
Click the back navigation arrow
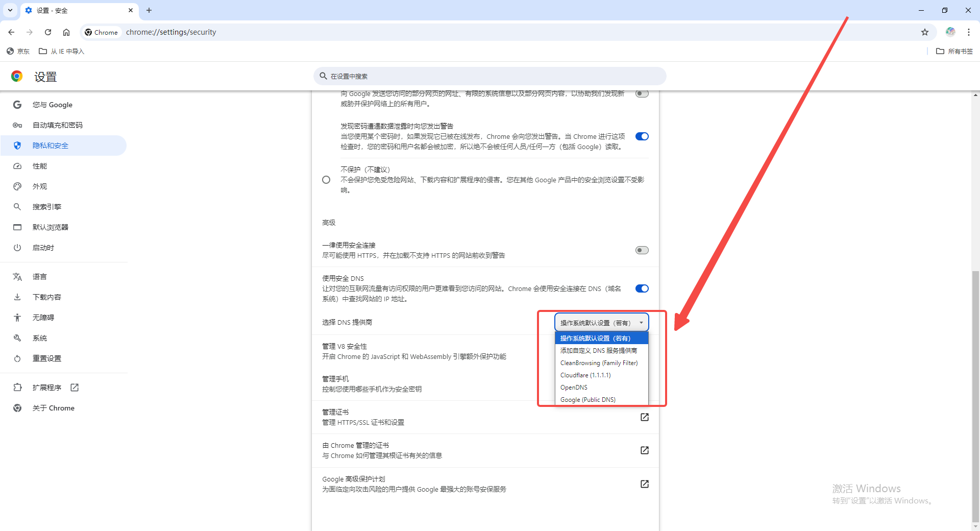(x=11, y=32)
